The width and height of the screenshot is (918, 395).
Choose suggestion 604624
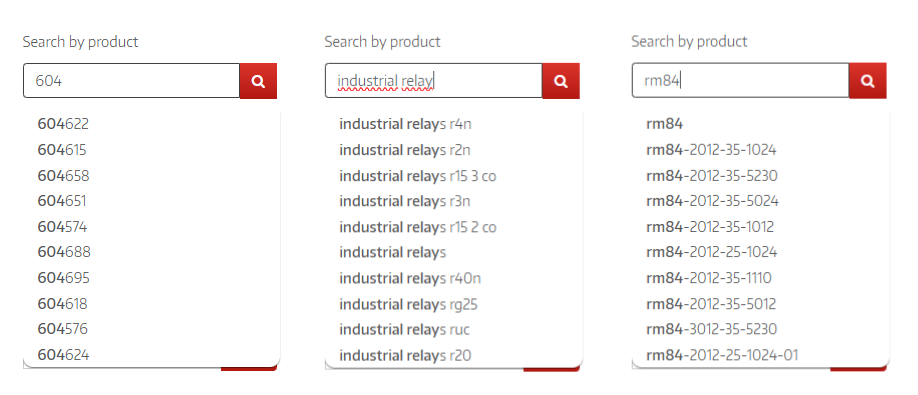[x=63, y=354]
